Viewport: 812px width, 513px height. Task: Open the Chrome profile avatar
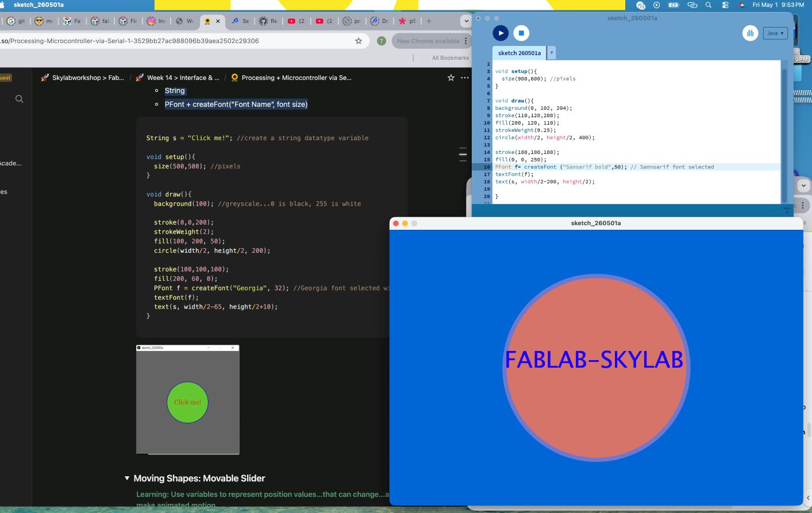[x=381, y=41]
